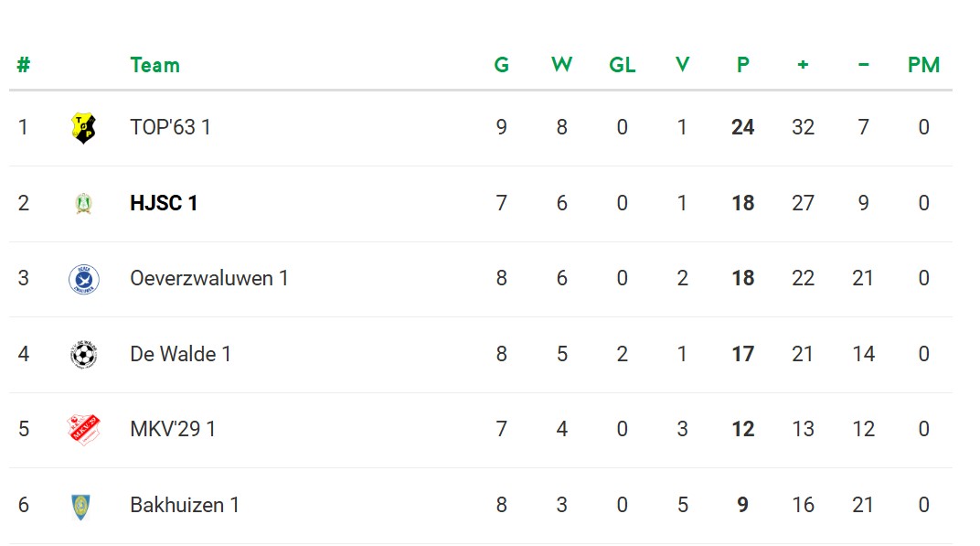
Task: Click the Oeverzwaluwen club logo
Action: point(84,279)
